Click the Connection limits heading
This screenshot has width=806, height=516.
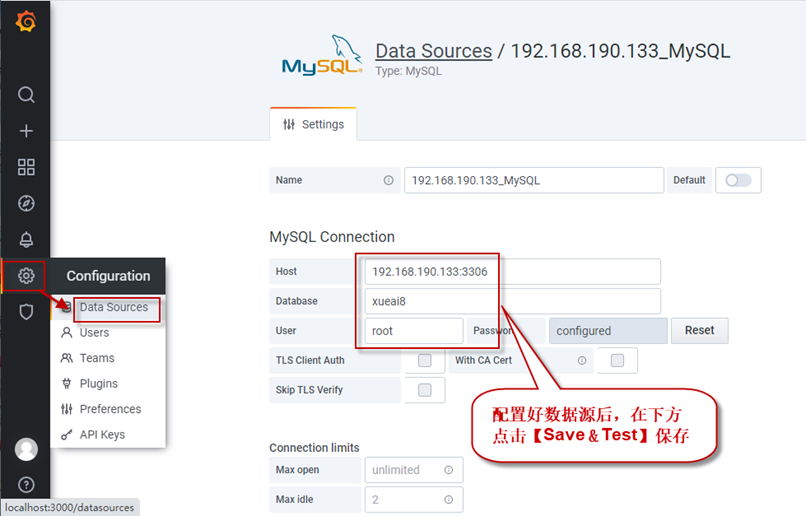pyautogui.click(x=315, y=448)
